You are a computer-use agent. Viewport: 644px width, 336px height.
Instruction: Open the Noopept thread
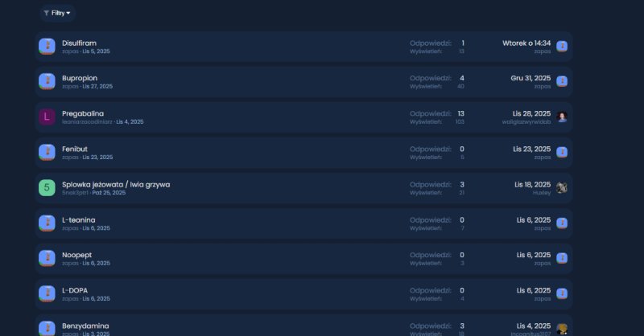76,255
